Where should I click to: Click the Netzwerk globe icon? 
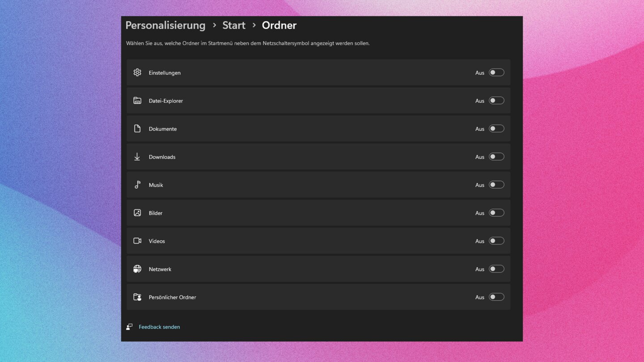point(137,269)
